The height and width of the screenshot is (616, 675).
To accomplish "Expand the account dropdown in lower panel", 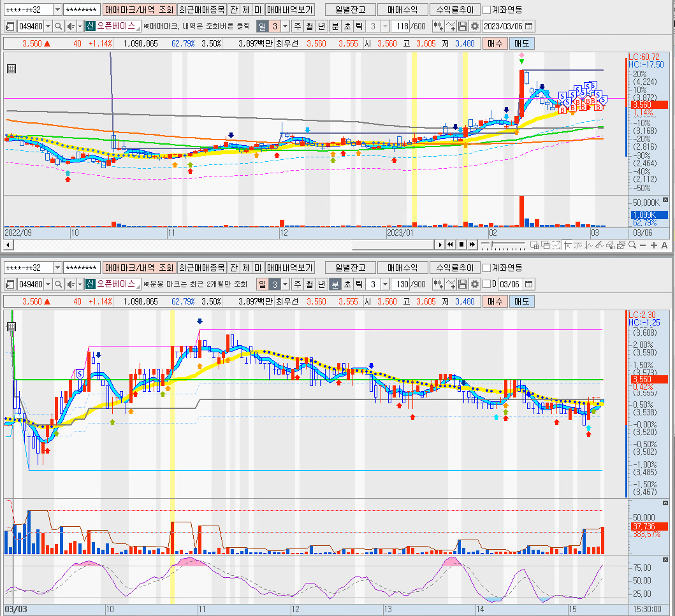I will (x=58, y=268).
